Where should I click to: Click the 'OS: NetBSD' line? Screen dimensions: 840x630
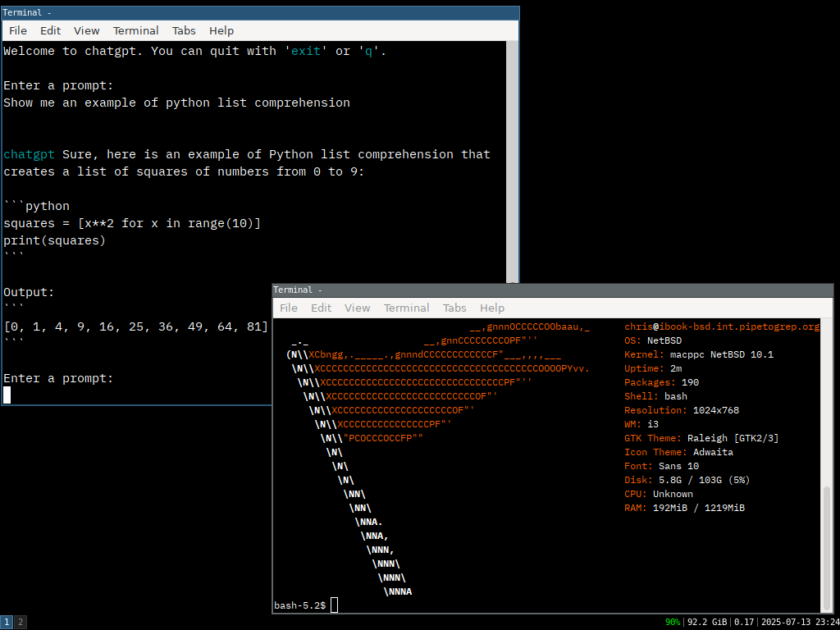(x=653, y=340)
